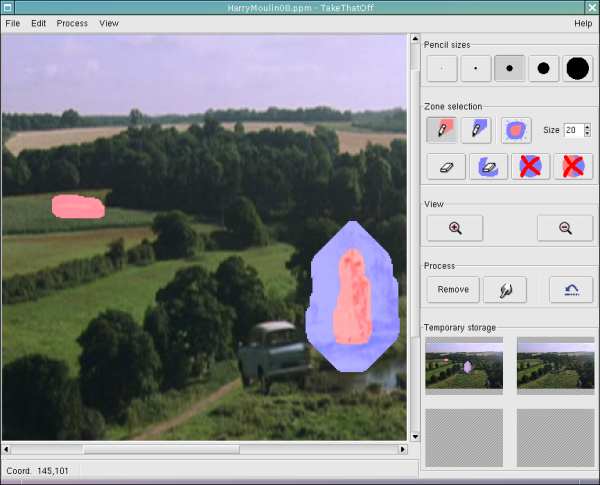Close the TakeThatOff window
Viewport: 600px width, 485px height.
592,7
